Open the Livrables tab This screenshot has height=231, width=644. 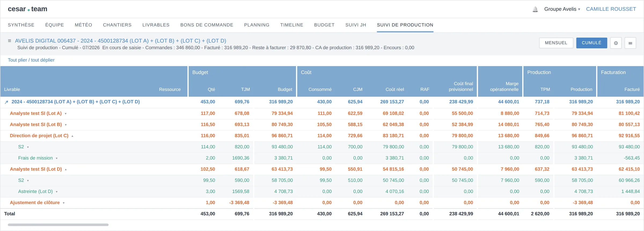(156, 25)
